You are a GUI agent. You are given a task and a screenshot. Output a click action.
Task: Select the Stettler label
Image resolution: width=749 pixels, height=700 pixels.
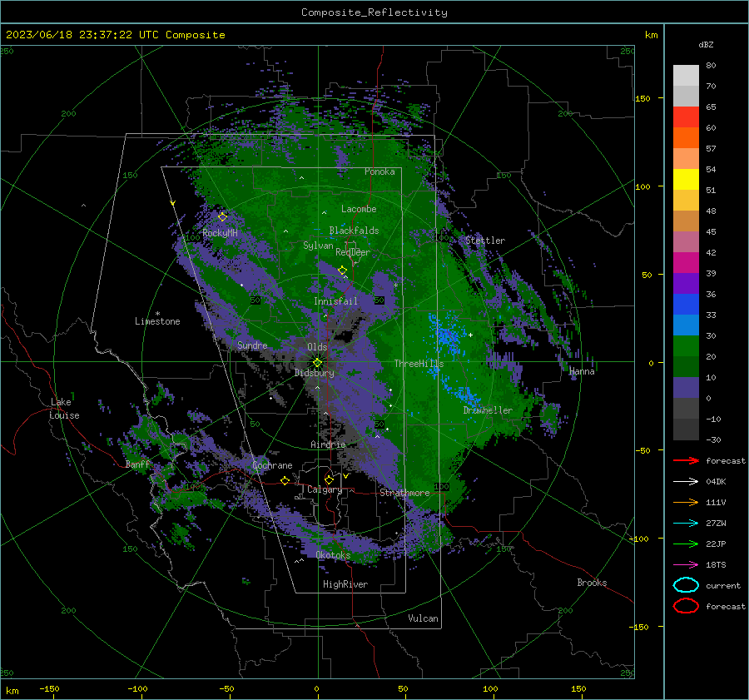pyautogui.click(x=485, y=241)
